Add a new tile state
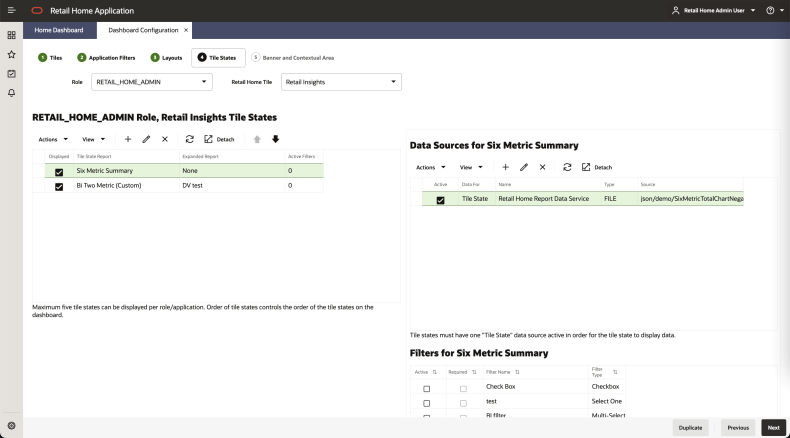This screenshot has width=790, height=438. tap(128, 139)
